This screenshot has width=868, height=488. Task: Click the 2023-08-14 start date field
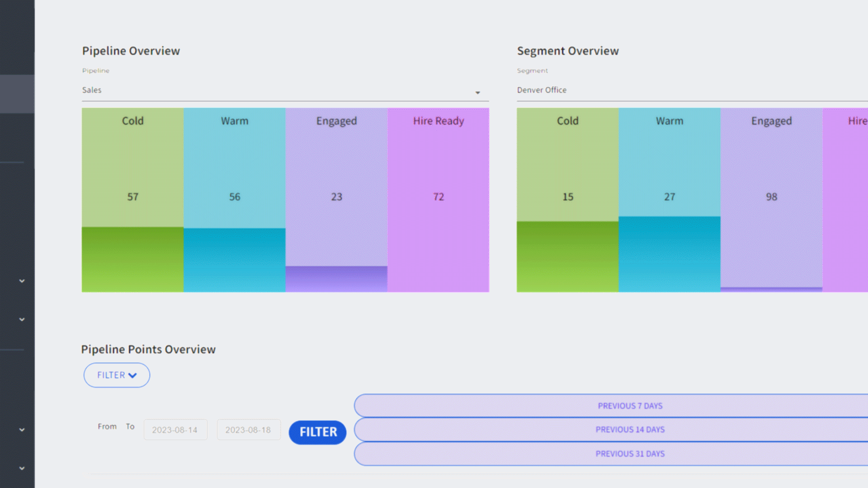[175, 430]
